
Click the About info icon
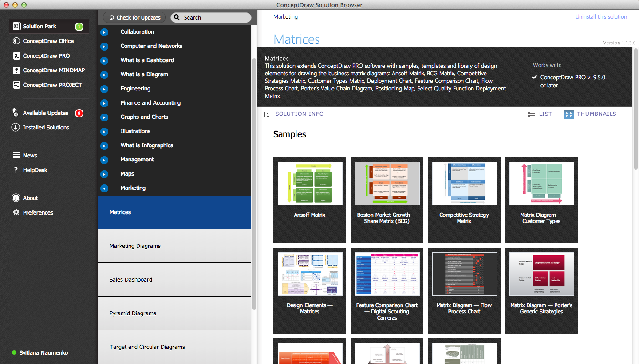point(16,198)
